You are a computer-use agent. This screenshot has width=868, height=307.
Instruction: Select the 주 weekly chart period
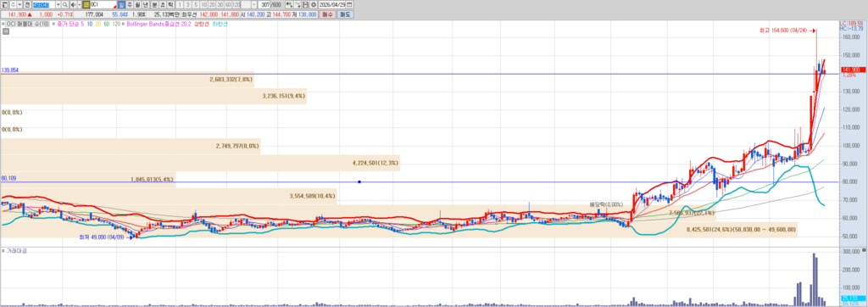[130, 5]
